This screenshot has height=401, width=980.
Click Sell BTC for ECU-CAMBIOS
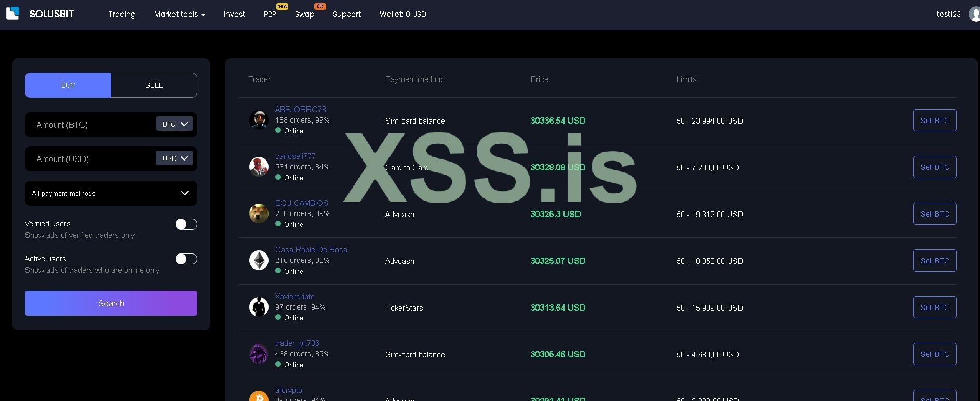pyautogui.click(x=934, y=214)
